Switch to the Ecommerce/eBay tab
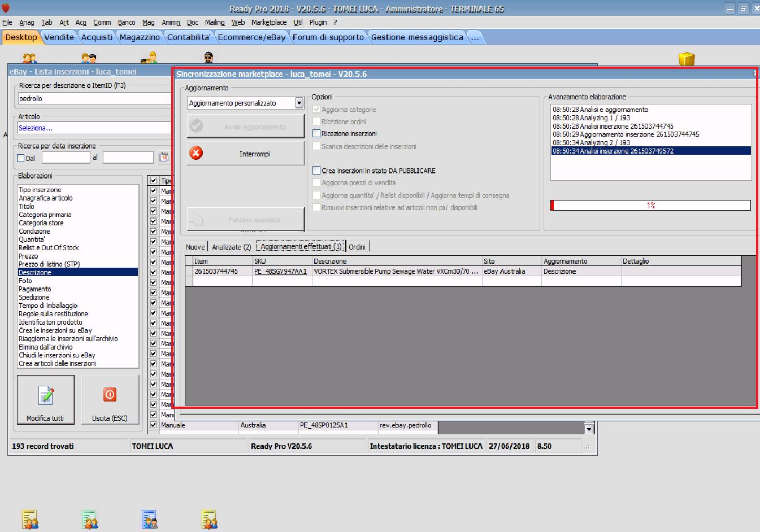 [252, 37]
